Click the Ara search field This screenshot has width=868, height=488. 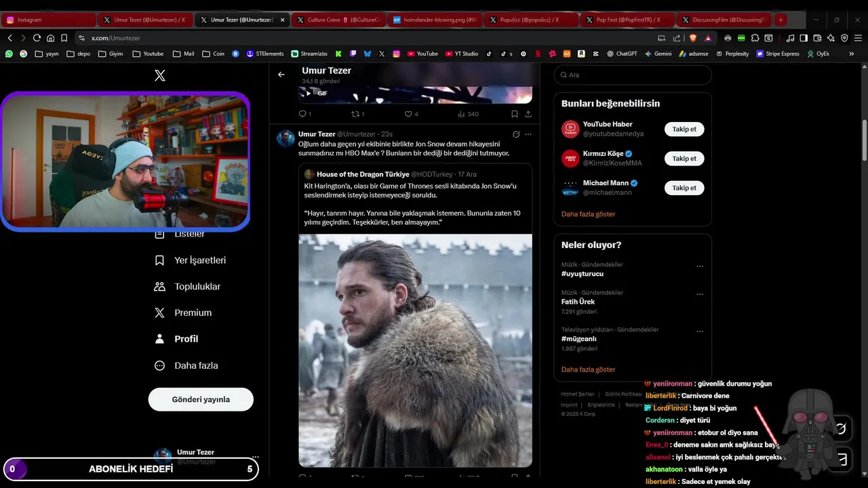click(633, 75)
